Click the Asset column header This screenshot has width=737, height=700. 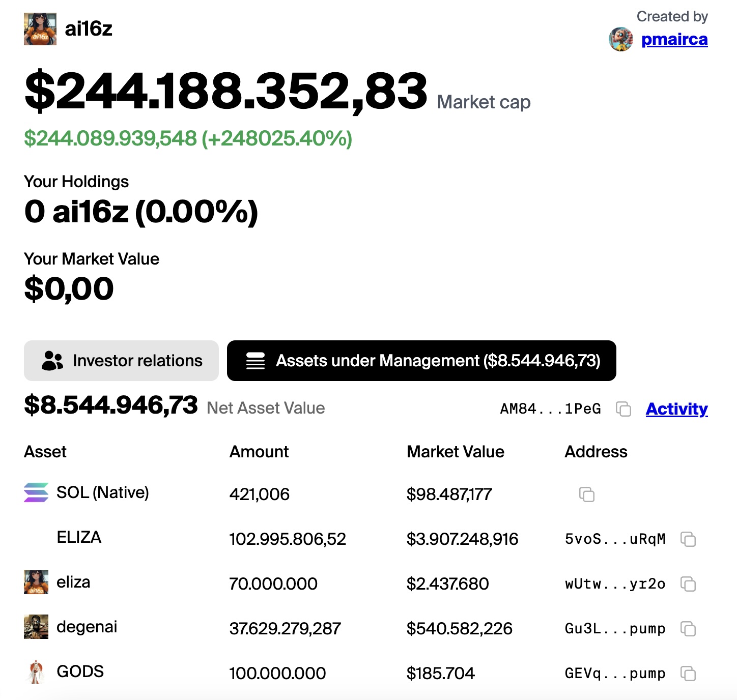45,452
